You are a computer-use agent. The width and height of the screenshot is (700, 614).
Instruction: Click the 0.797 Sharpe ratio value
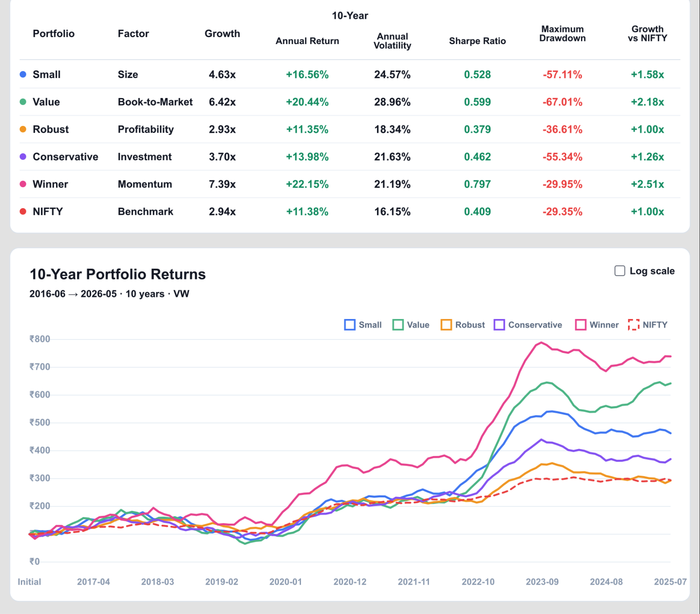pyautogui.click(x=477, y=184)
